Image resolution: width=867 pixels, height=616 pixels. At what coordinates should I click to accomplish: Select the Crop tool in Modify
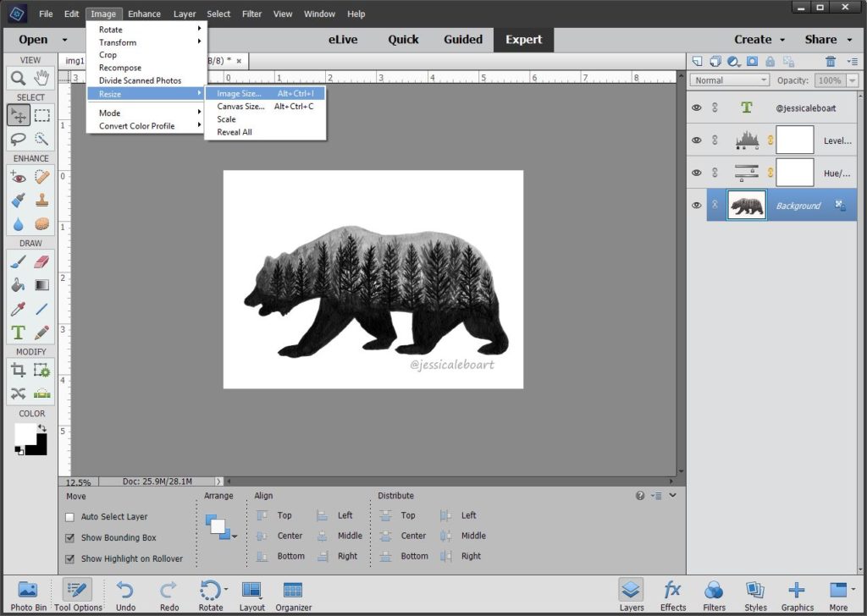(x=19, y=370)
